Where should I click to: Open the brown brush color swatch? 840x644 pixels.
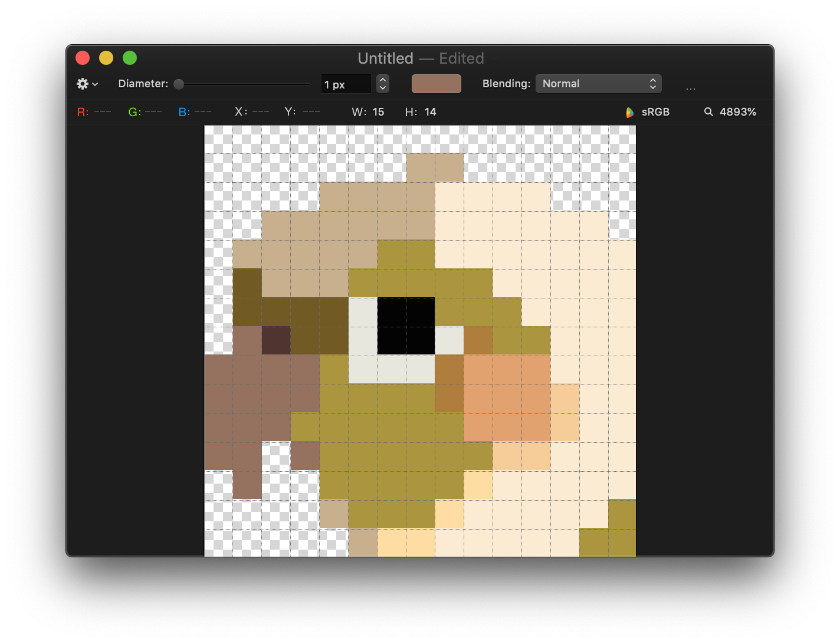pyautogui.click(x=437, y=84)
